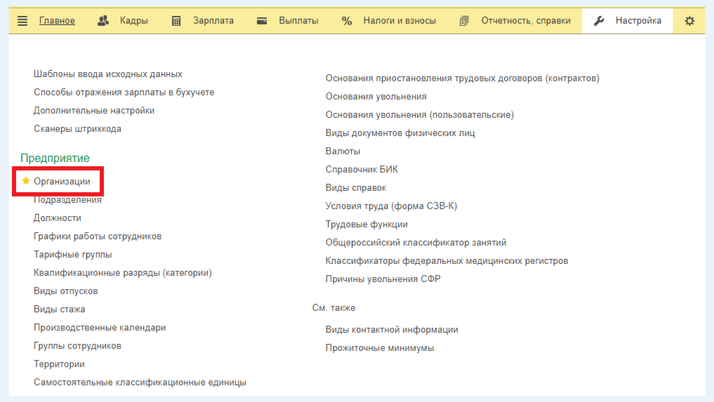Select the Настройка section tab
The width and height of the screenshot is (714, 402).
(x=627, y=21)
